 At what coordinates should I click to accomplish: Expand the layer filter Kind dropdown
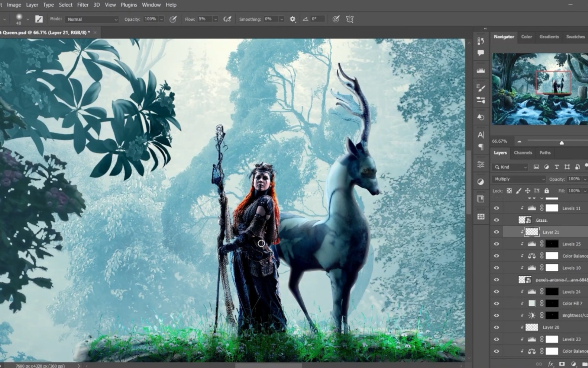coord(511,167)
